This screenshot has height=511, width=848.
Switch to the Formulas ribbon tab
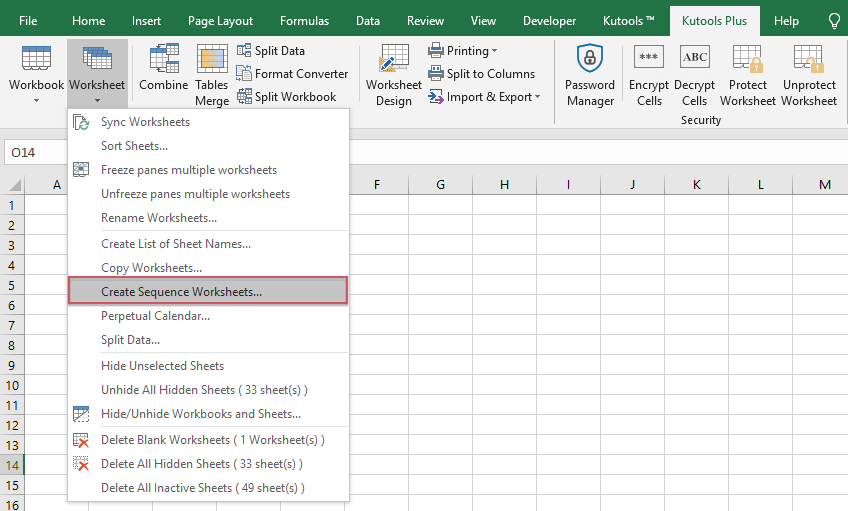click(x=304, y=21)
